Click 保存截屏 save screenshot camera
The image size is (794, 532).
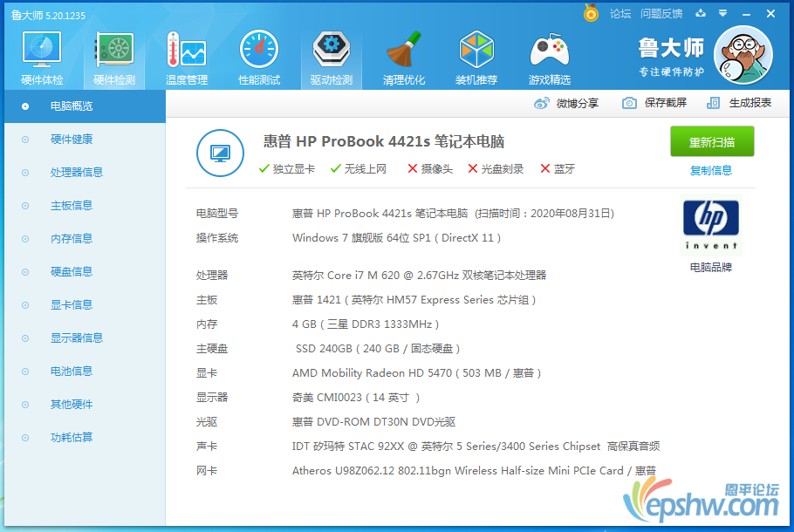coord(654,103)
